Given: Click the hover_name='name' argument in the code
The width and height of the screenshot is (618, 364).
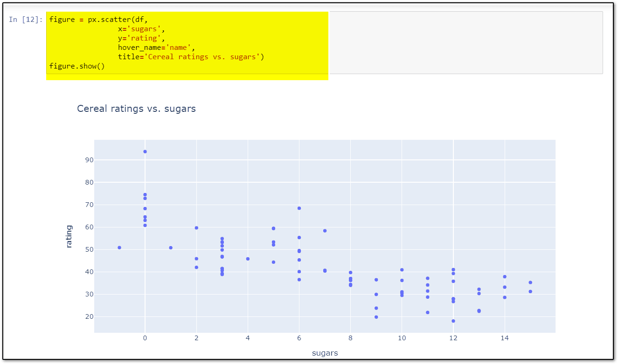Looking at the screenshot, I should pyautogui.click(x=154, y=47).
